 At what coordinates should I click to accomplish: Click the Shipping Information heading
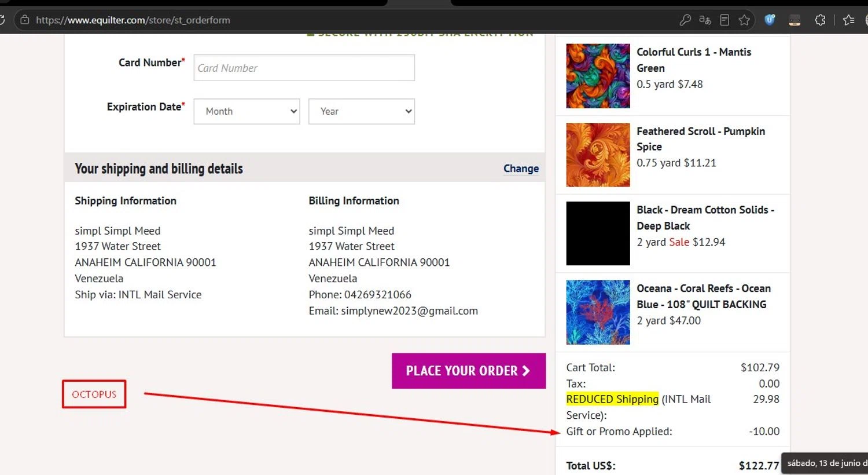pyautogui.click(x=126, y=201)
